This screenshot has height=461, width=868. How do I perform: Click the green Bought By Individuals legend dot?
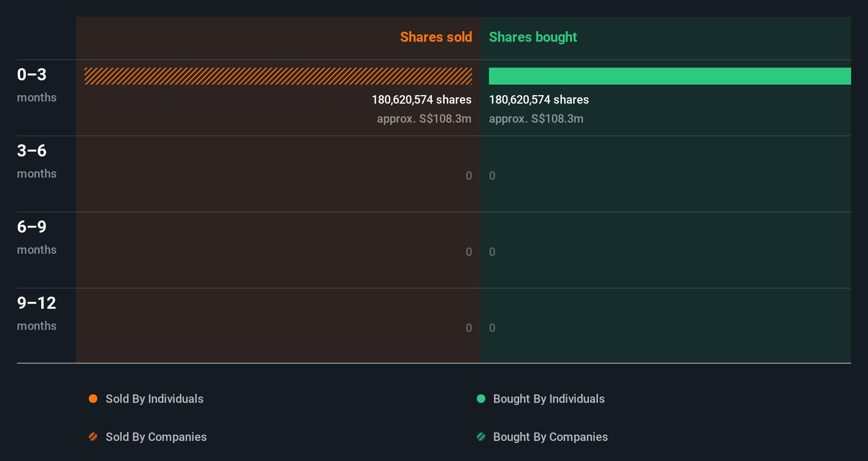[481, 399]
